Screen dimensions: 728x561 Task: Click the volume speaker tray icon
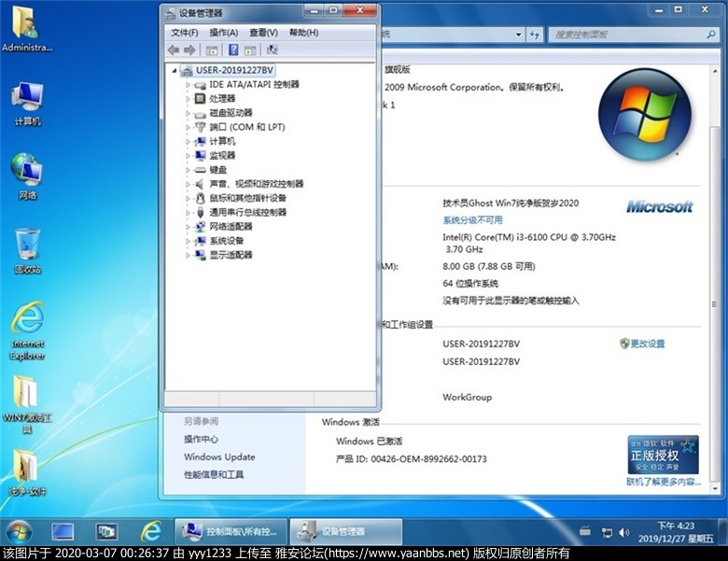pyautogui.click(x=624, y=533)
